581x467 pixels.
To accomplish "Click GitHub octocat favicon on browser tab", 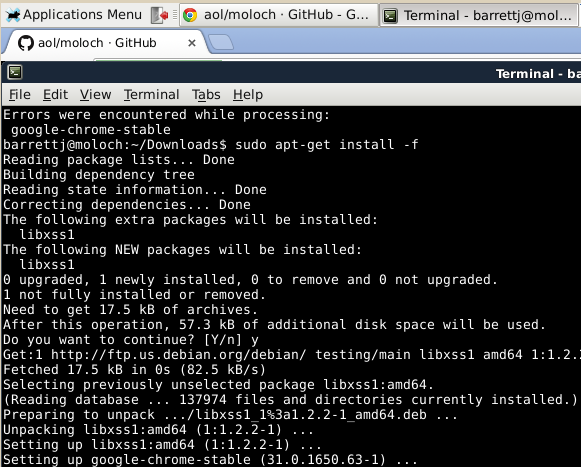I will click(x=26, y=43).
